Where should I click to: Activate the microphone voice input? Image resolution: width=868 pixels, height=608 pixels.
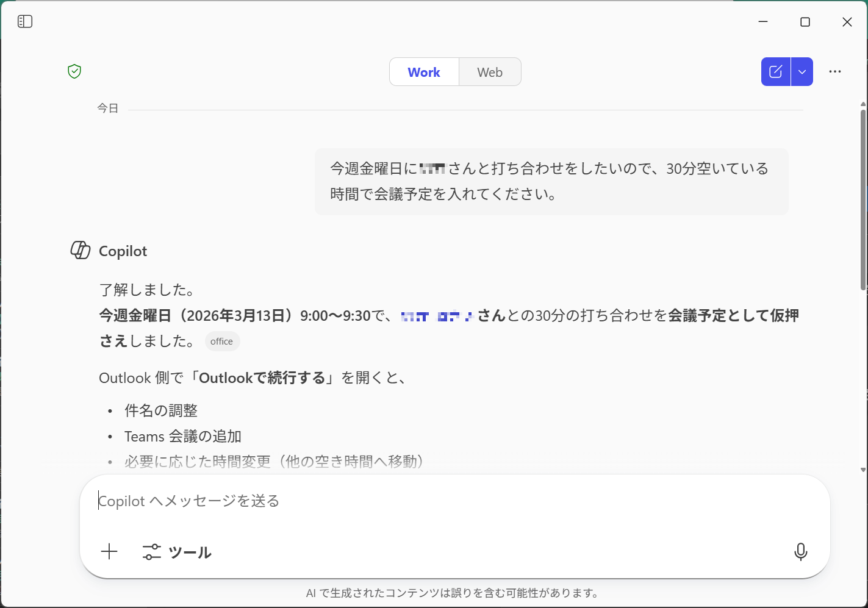(800, 552)
